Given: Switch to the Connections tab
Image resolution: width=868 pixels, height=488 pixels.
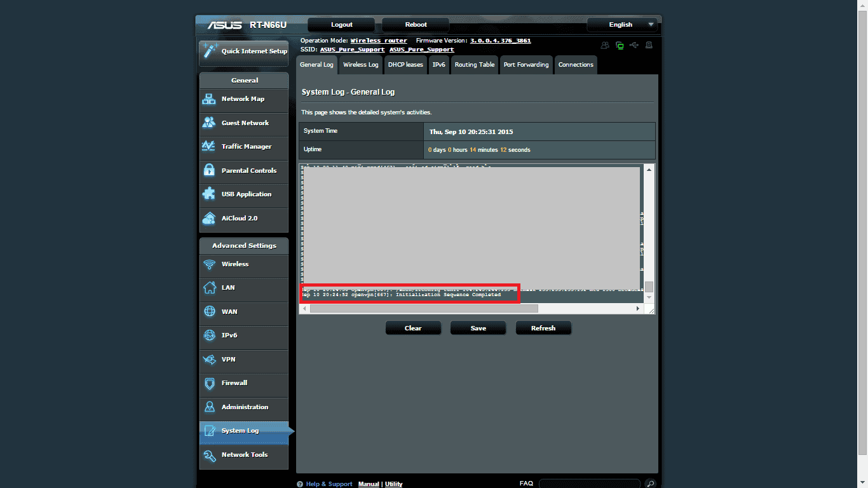Looking at the screenshot, I should click(576, 65).
